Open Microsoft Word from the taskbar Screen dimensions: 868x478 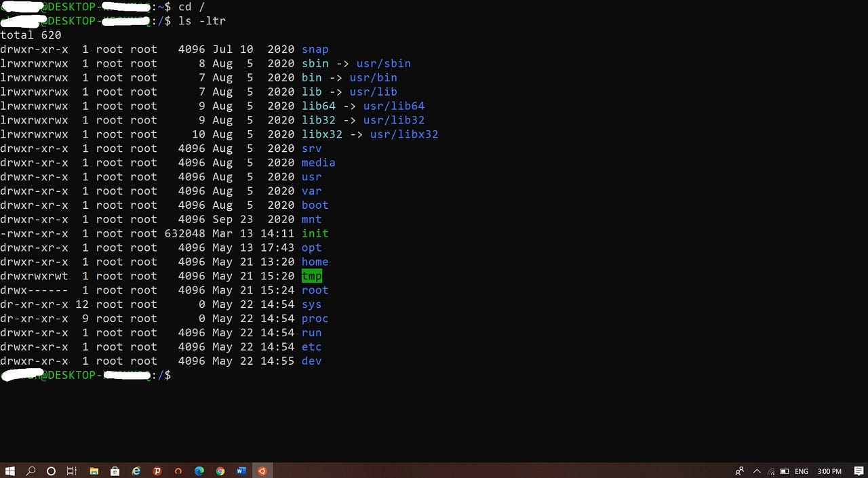click(241, 471)
